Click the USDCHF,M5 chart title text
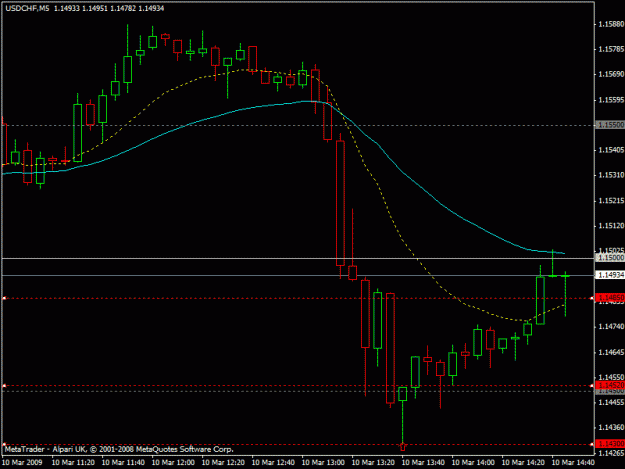 [x=28, y=8]
